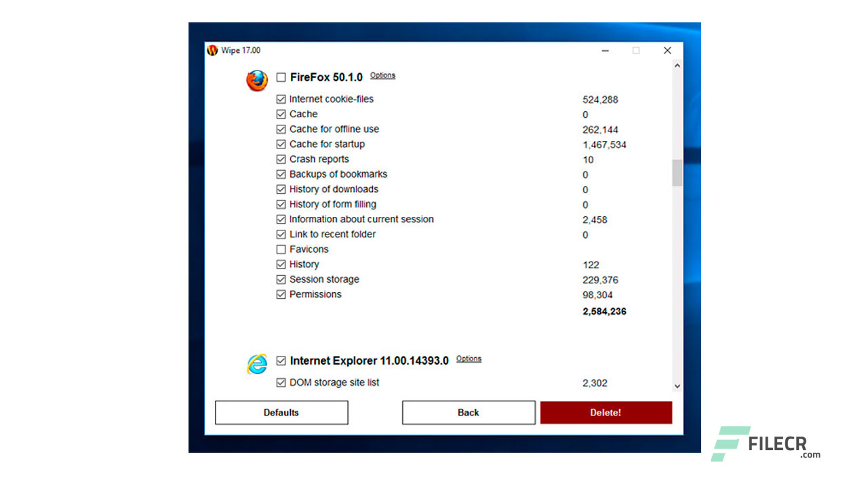Uncheck History of downloads checkbox
Screen dimensions: 868x488
pyautogui.click(x=281, y=189)
